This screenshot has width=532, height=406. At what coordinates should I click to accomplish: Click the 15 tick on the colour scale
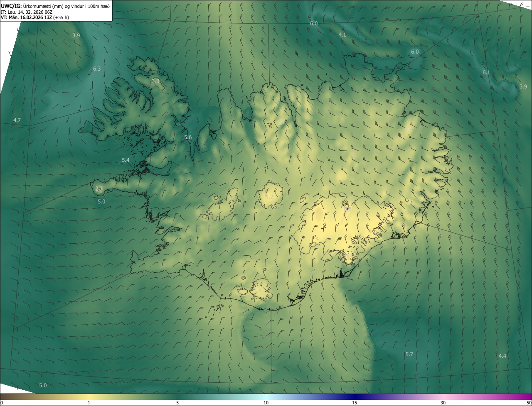click(x=355, y=403)
